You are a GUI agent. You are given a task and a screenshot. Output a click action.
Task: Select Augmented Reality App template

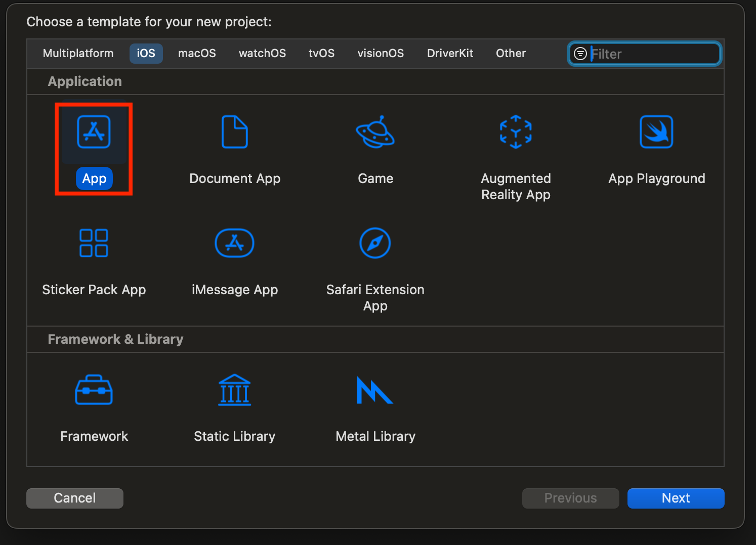click(516, 132)
